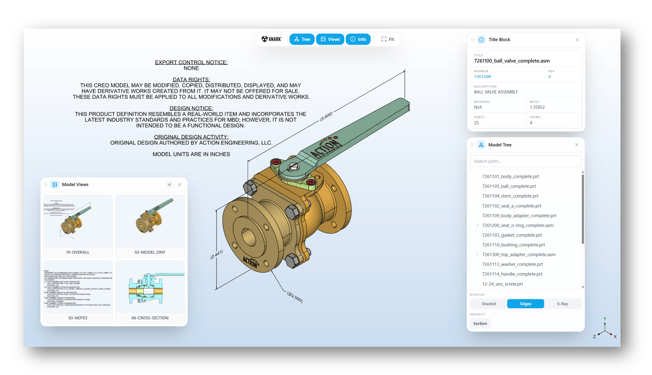Click the Section inspect button
Screen dimensions: 652x375
pos(480,323)
